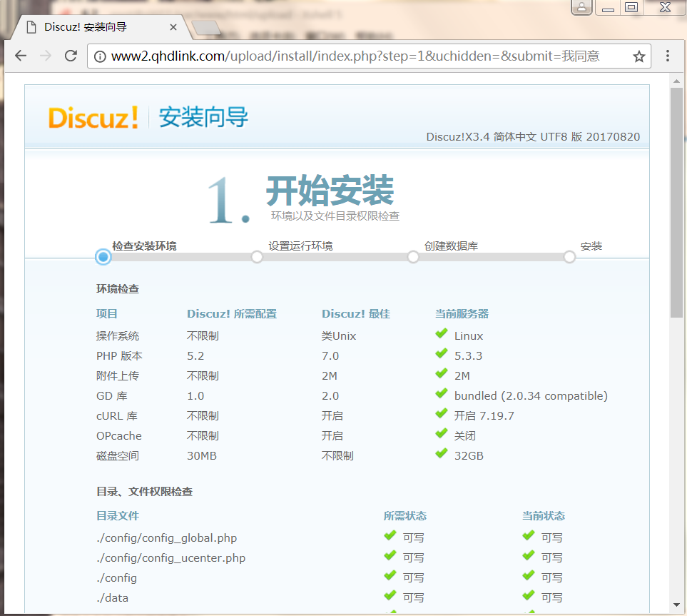687x616 pixels.
Task: Click the ./config/config_ucenter.php file path
Action: point(171,558)
